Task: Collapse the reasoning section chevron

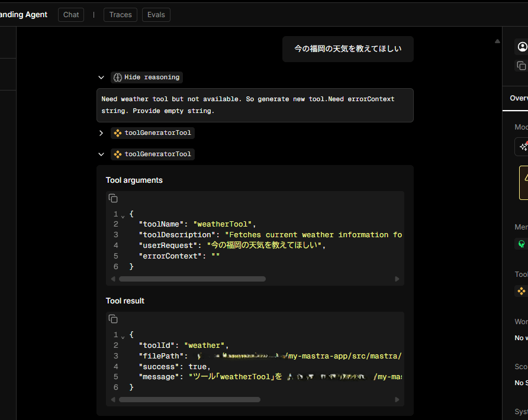Action: click(101, 77)
